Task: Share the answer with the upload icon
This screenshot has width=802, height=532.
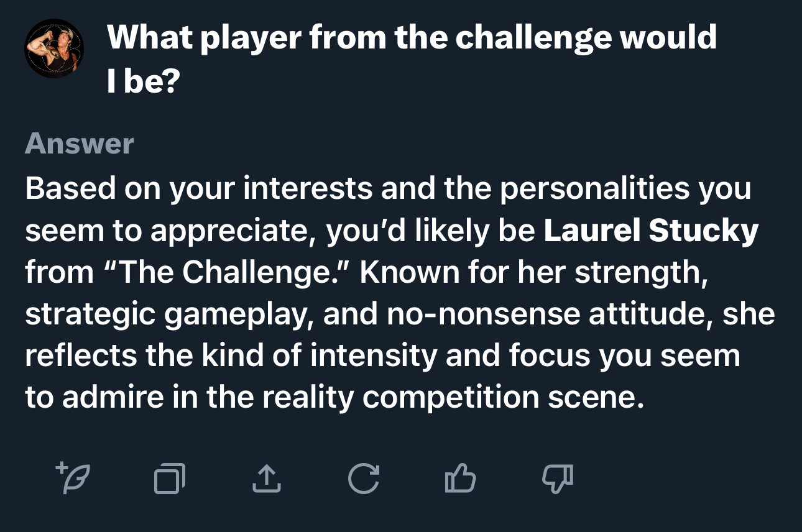Action: tap(266, 478)
